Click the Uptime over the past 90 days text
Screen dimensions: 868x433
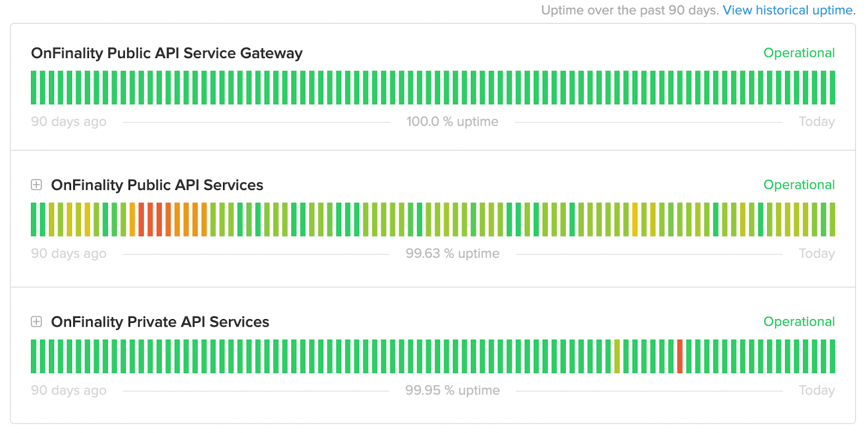[630, 10]
